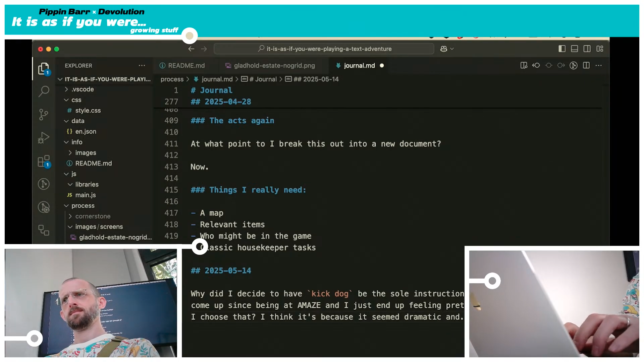Open the Search view in activity bar
The width and height of the screenshot is (644, 362).
click(x=44, y=91)
